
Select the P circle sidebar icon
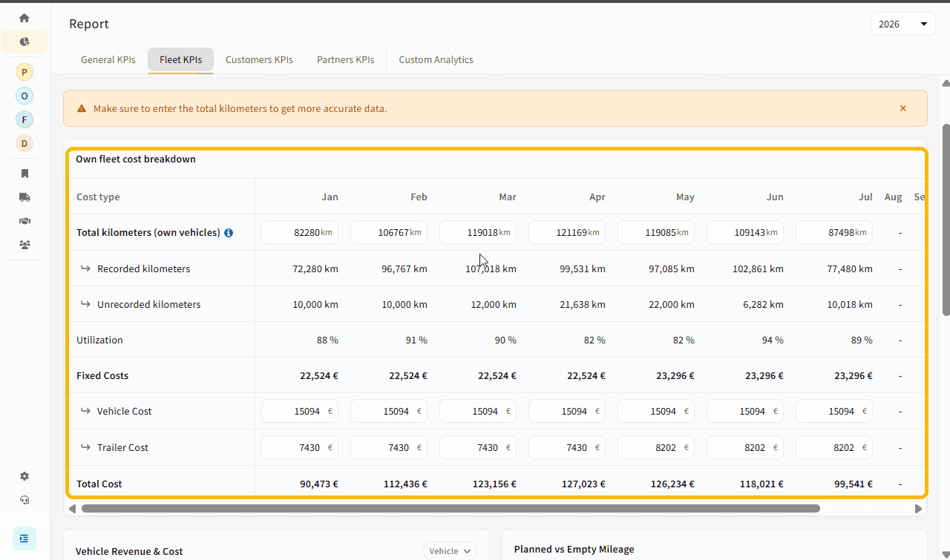tap(24, 72)
